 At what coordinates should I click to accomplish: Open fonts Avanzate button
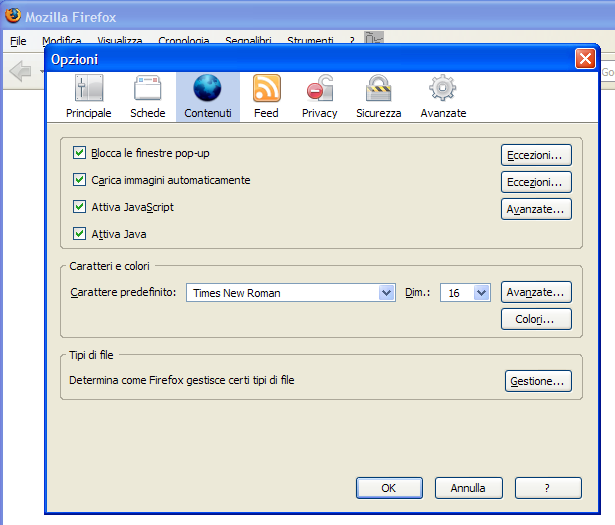pyautogui.click(x=536, y=292)
